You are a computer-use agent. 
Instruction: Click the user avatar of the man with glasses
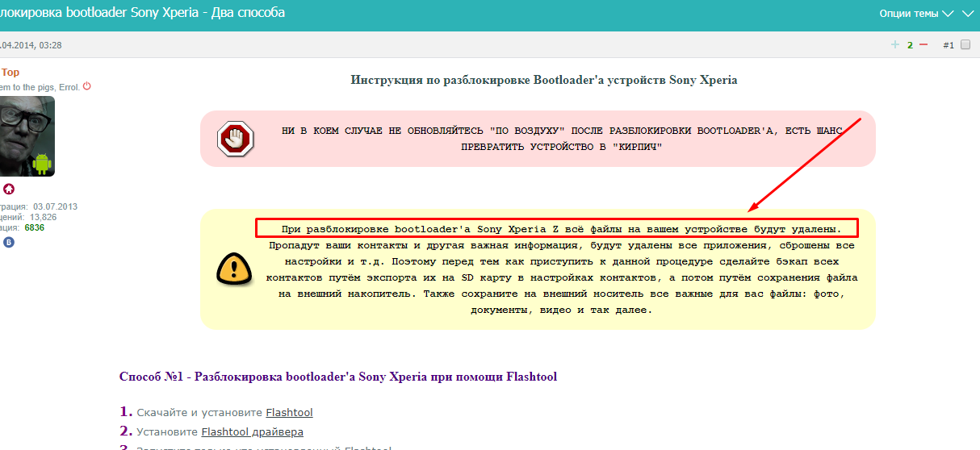point(27,136)
